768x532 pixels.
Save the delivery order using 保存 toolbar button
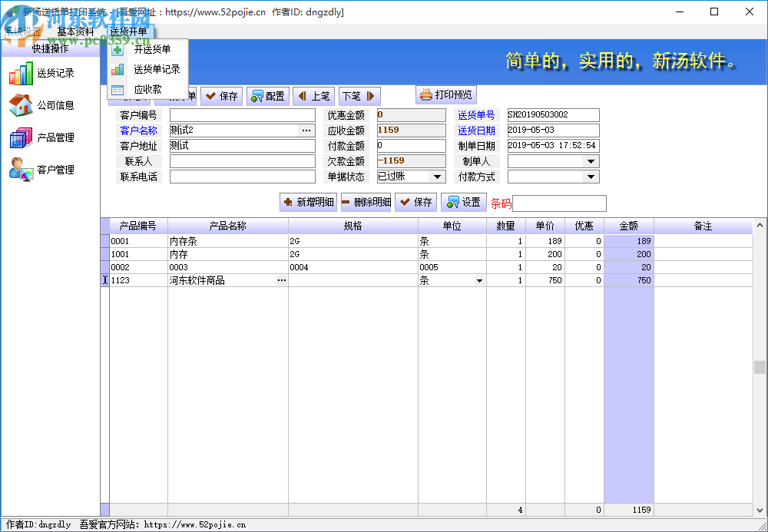tap(221, 96)
